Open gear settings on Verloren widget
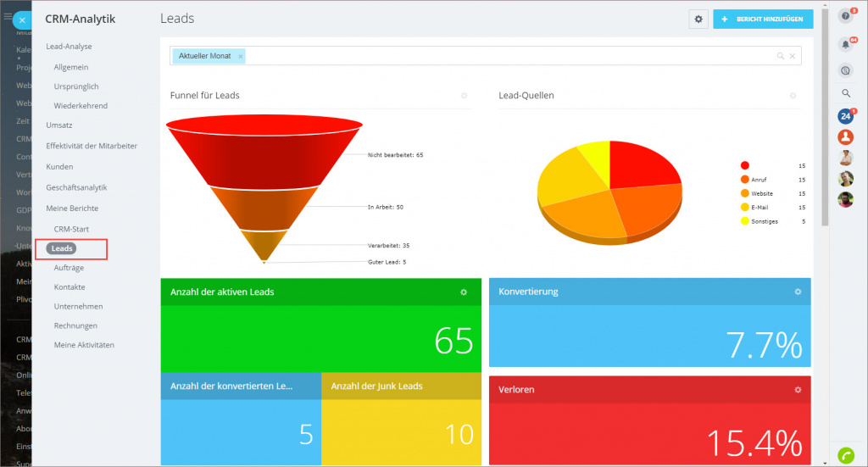Image resolution: width=868 pixels, height=467 pixels. click(x=798, y=390)
